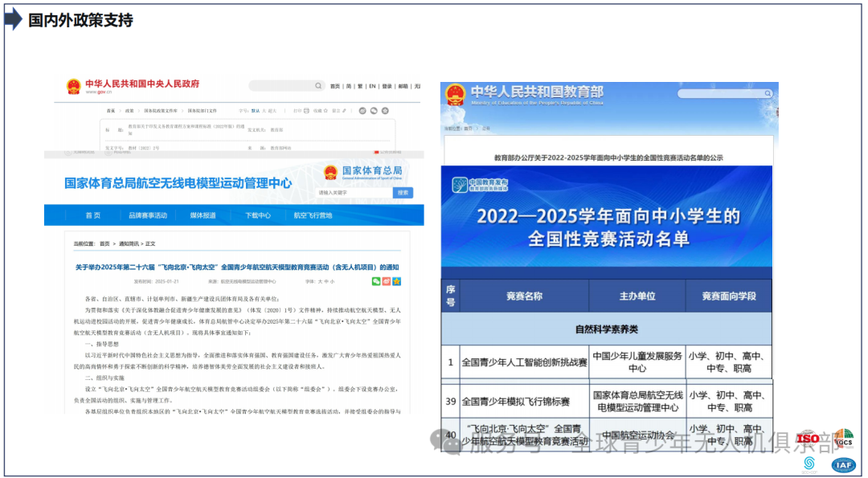
Task: Click the 2025 飞向北京·飞向太空 notice headline
Action: click(x=236, y=267)
